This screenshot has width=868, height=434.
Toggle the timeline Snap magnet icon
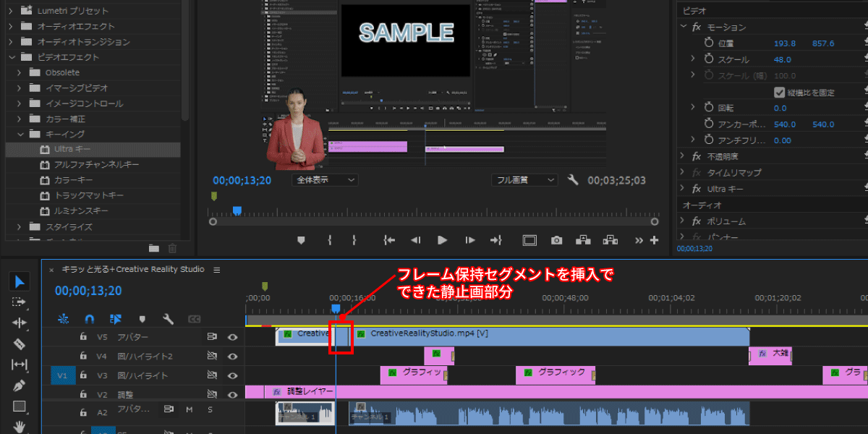click(x=90, y=318)
